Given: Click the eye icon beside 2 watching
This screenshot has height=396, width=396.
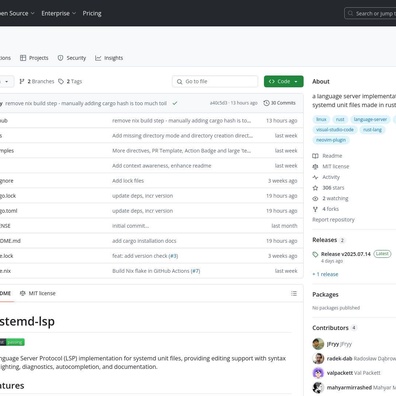Looking at the screenshot, I should point(315,198).
